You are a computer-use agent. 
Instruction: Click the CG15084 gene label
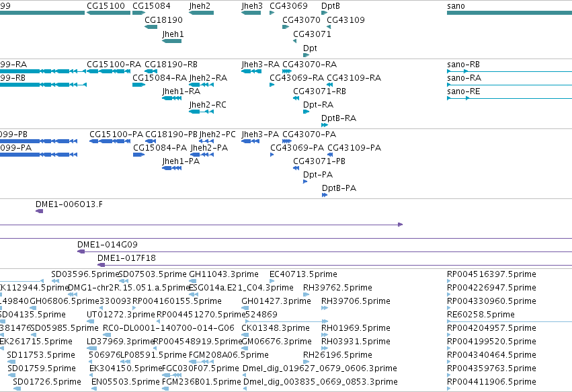click(151, 6)
